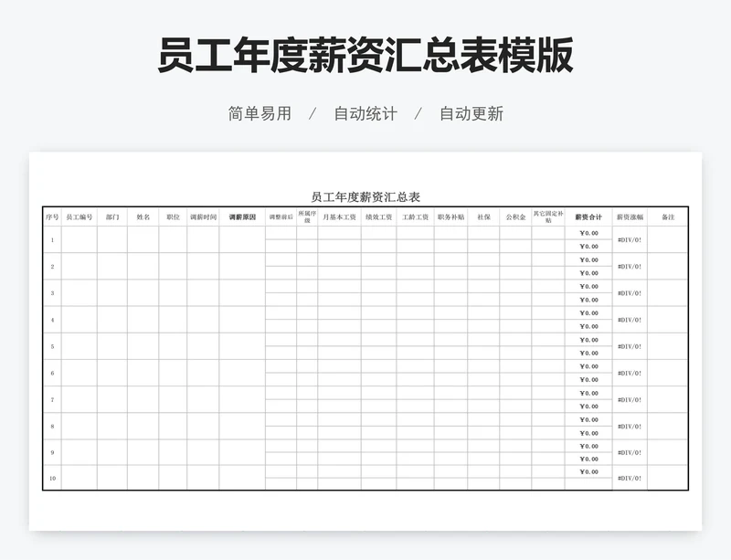This screenshot has width=731, height=560.
Task: Click row number 2 in 序号 column
Action: [52, 267]
